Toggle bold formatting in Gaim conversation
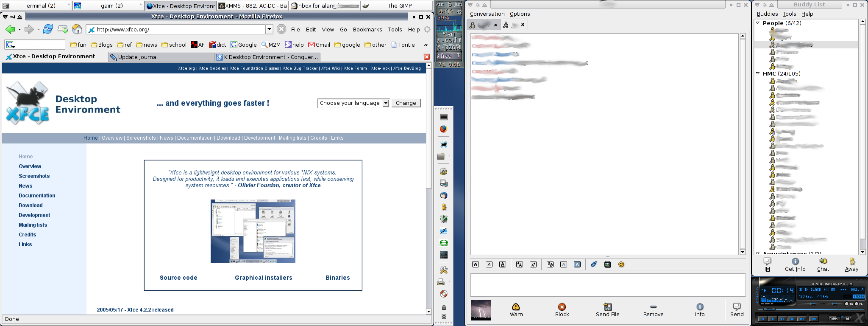This screenshot has width=868, height=326. tap(476, 264)
